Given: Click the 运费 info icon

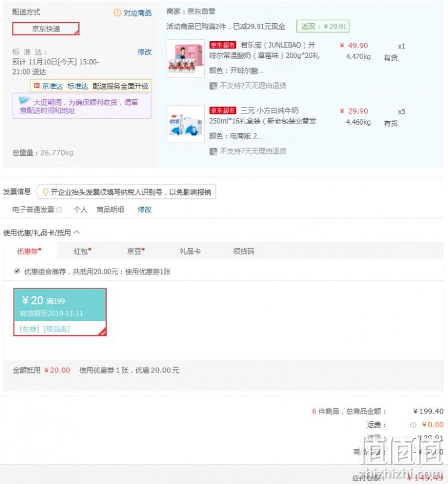Looking at the screenshot, I should point(413,425).
